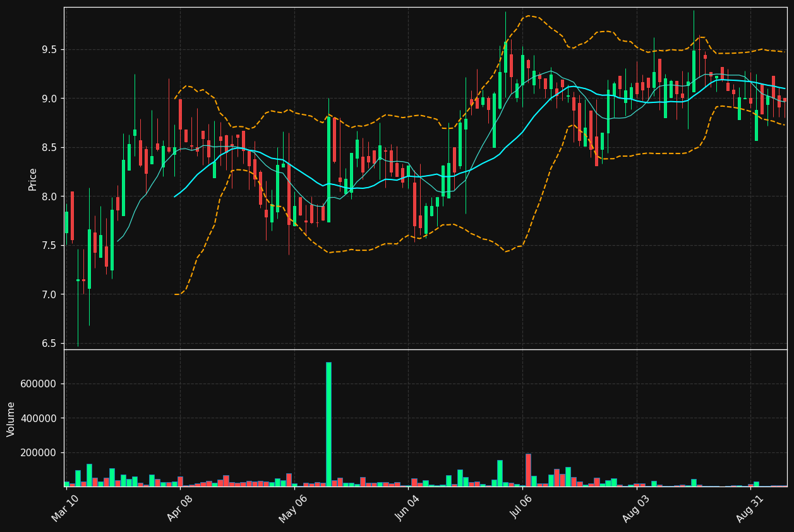Click the 8.0 price axis value
Screen dimensions: 794x532
(x=49, y=196)
